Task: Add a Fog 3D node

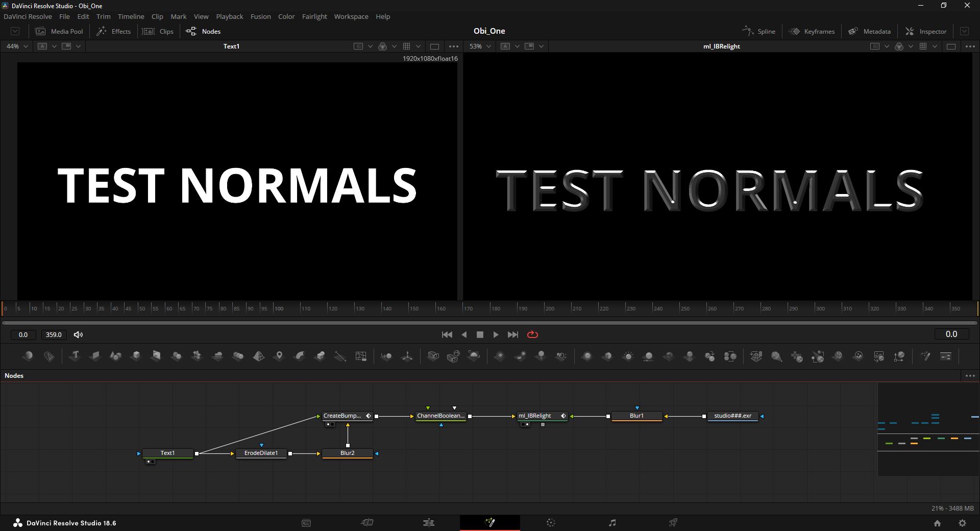Action: point(217,356)
